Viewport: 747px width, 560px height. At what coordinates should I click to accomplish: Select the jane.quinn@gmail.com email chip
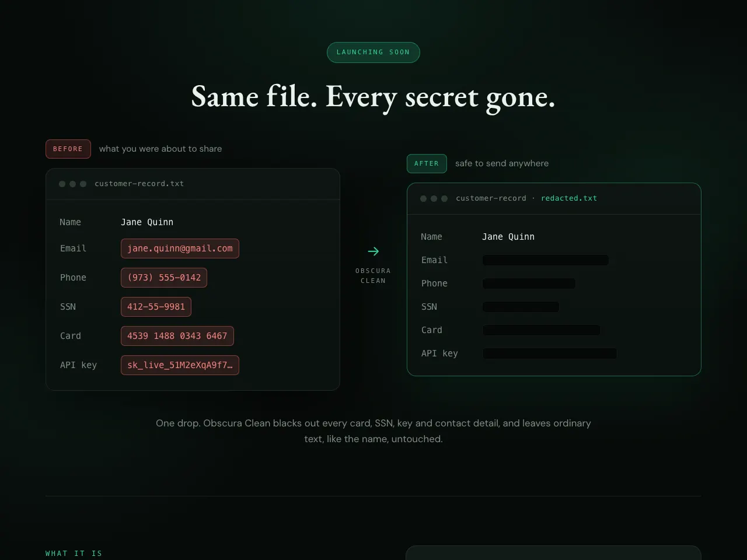pyautogui.click(x=180, y=249)
